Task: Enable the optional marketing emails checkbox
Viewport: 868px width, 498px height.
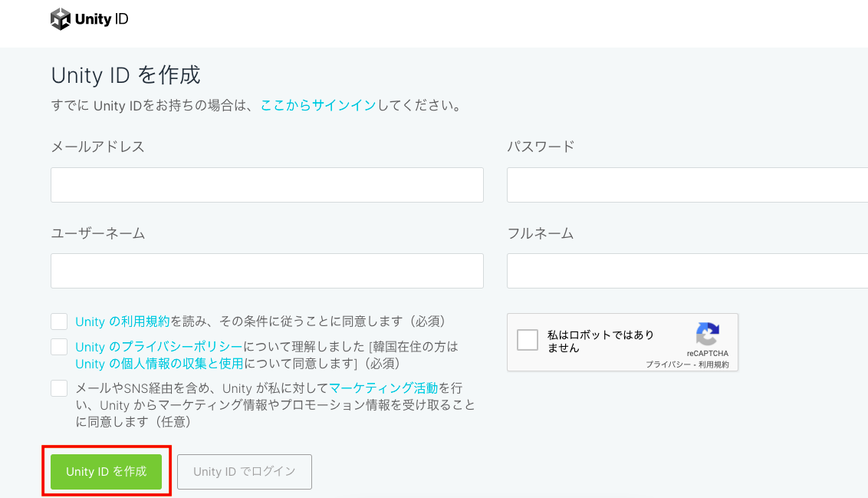Action: 59,388
